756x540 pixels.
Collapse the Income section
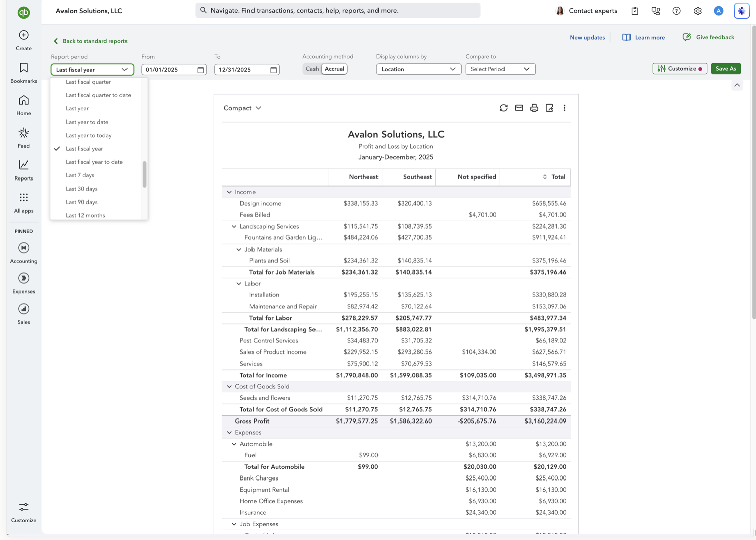[229, 192]
